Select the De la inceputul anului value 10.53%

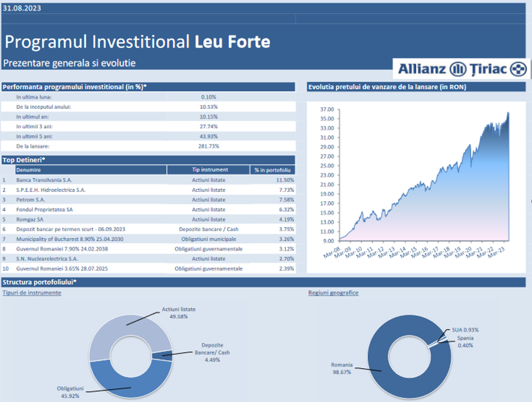pos(208,107)
